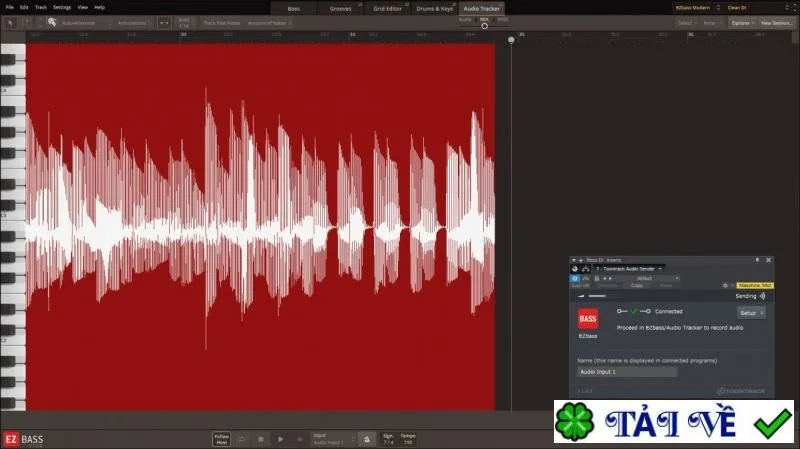Click the red BASS EZbass icon
The image size is (800, 449).
[588, 319]
